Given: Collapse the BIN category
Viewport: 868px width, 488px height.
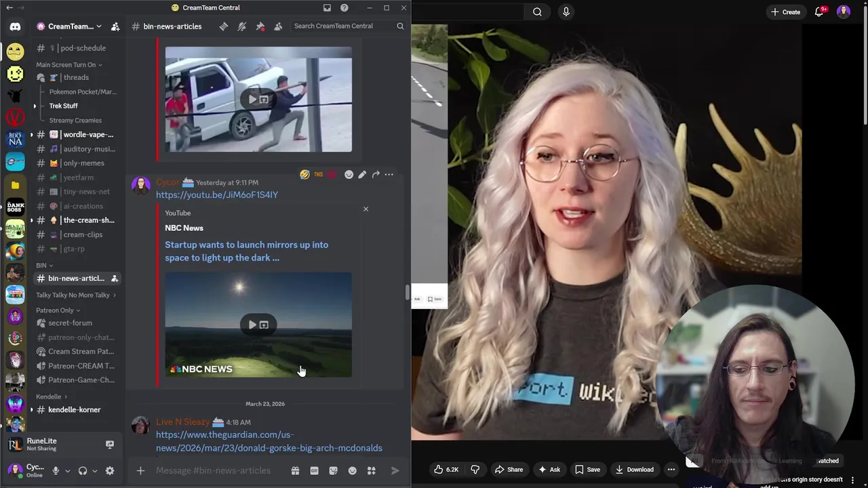Looking at the screenshot, I should (x=44, y=265).
